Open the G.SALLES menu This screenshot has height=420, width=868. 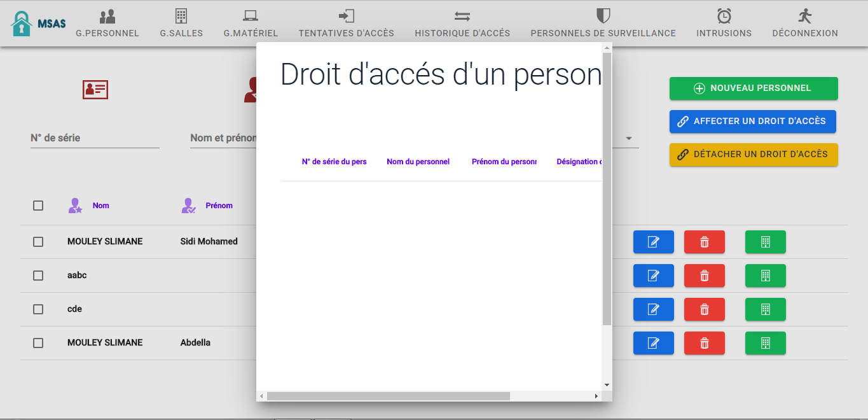[181, 24]
